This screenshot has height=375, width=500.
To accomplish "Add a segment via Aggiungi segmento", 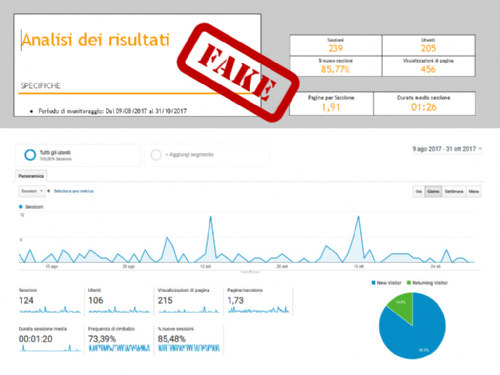I will coord(190,155).
